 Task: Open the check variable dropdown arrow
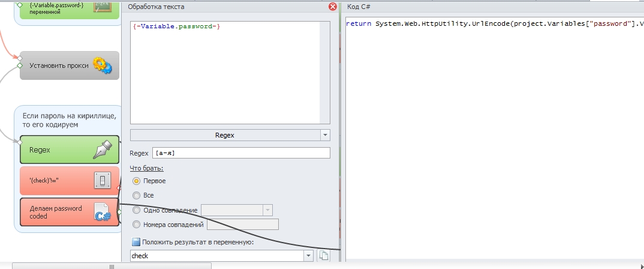coord(308,256)
